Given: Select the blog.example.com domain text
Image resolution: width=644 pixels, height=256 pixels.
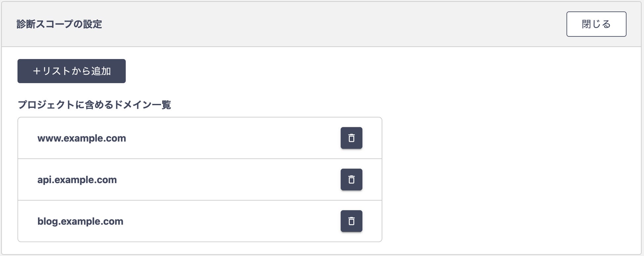Looking at the screenshot, I should (x=80, y=221).
